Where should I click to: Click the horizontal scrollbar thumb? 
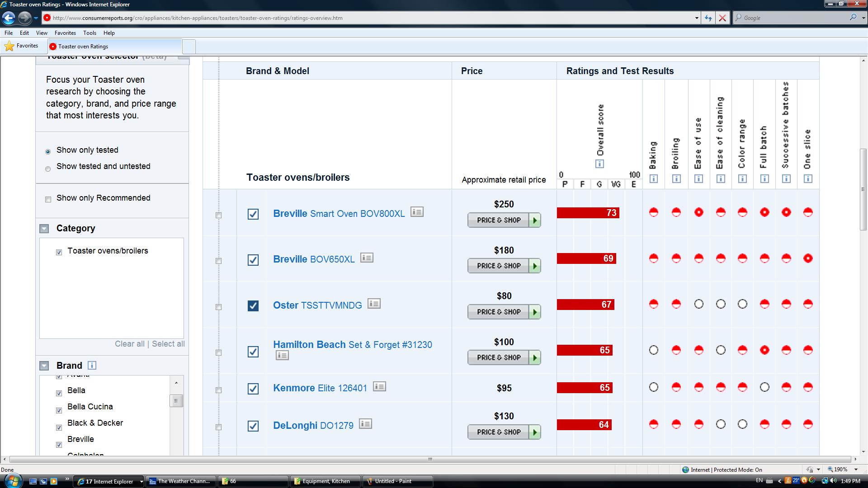pos(430,459)
